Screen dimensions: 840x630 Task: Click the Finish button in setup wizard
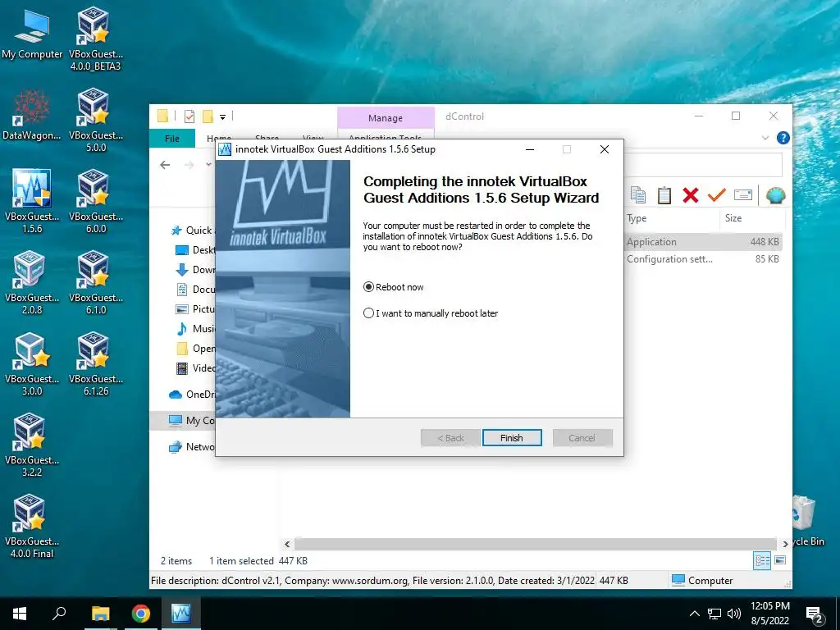512,438
